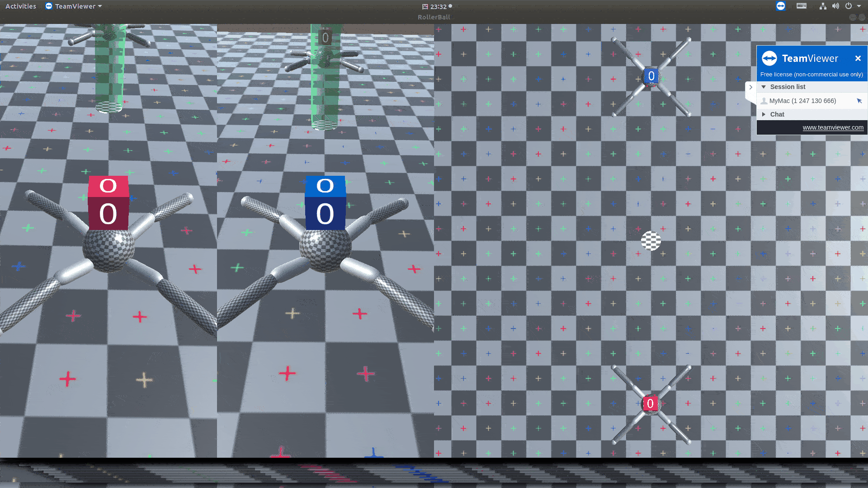Viewport: 868px width, 488px height.
Task: Click the red score cube in left view
Action: [108, 203]
